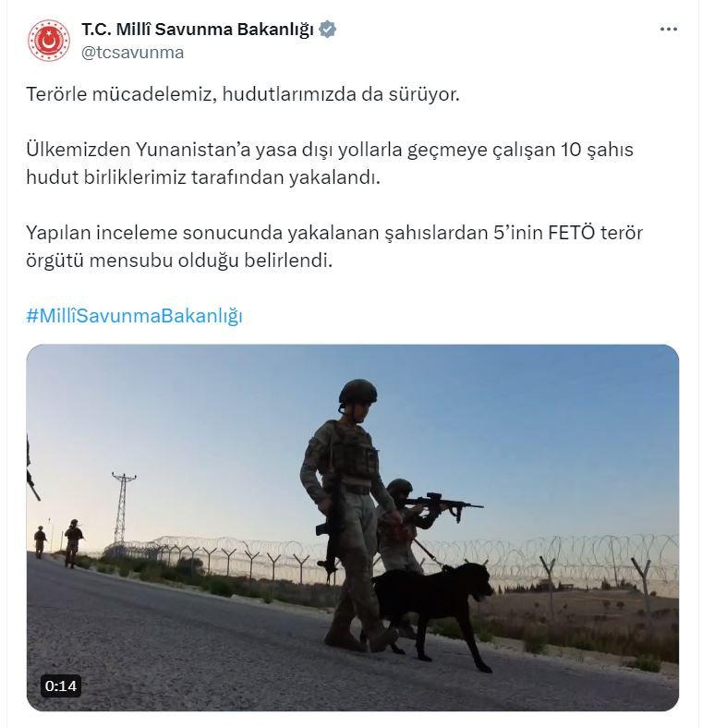Open the @tcsavunma handle link
The image size is (715, 728).
(x=133, y=53)
